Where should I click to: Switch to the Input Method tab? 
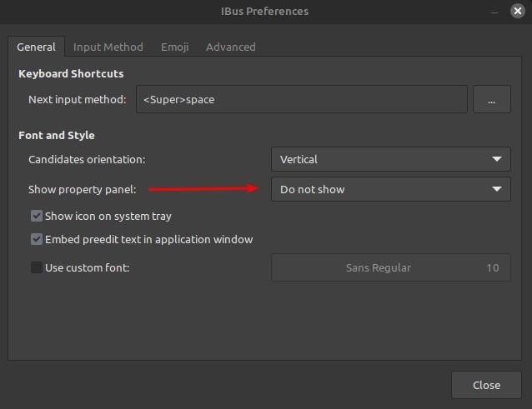click(108, 47)
